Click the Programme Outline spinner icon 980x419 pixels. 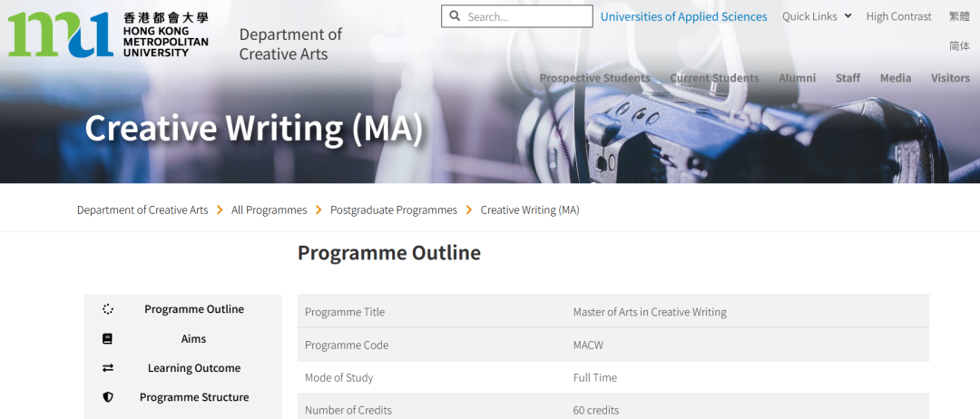[108, 309]
